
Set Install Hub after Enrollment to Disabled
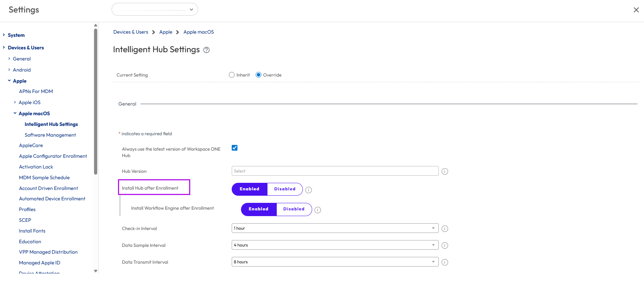click(285, 189)
